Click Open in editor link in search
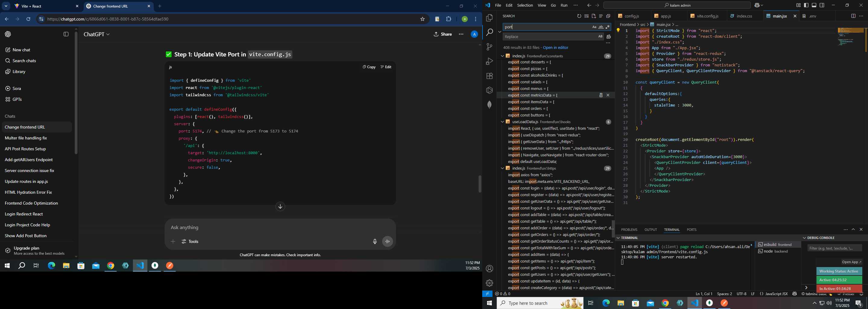 556,48
